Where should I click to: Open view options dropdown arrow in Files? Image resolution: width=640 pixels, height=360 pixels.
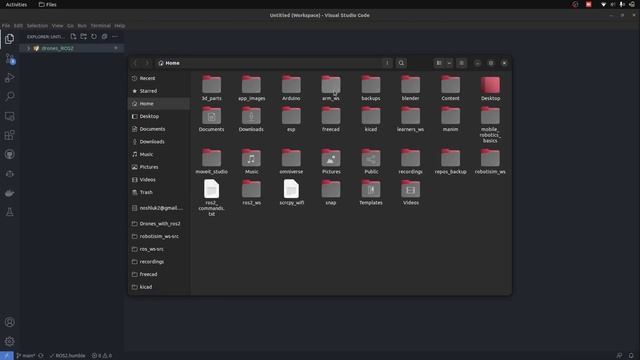[x=449, y=63]
